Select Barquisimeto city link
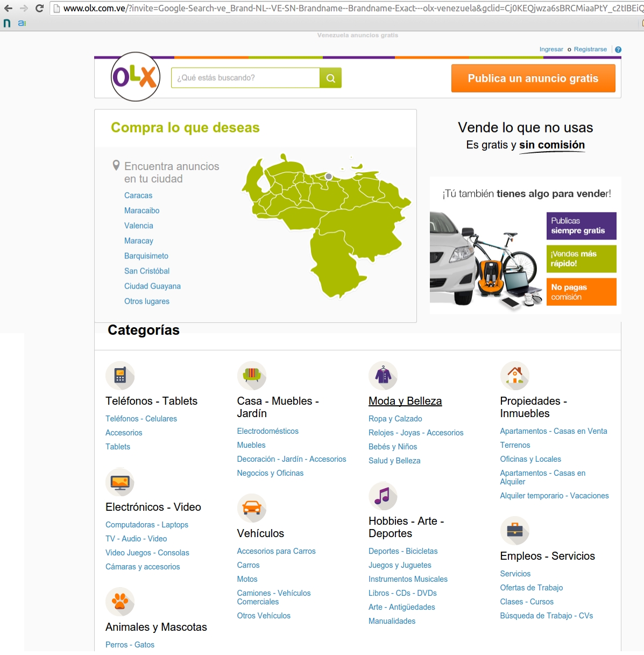The height and width of the screenshot is (655, 644). pos(146,256)
